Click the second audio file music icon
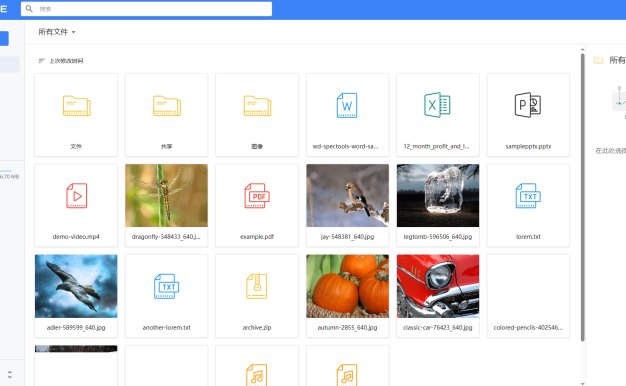Viewport: 626px width, 386px height. tap(347, 374)
